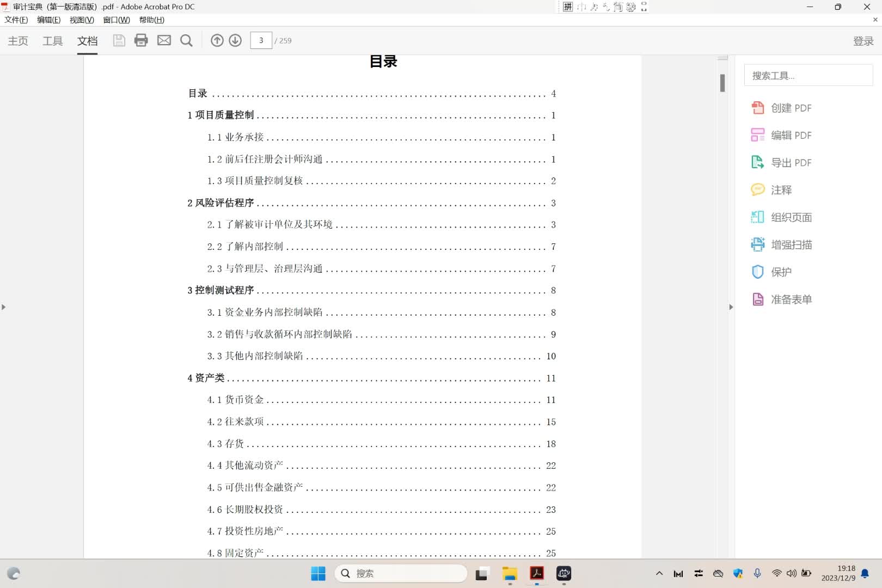The height and width of the screenshot is (588, 882).
Task: Open File Explorer from taskbar
Action: [x=510, y=573]
